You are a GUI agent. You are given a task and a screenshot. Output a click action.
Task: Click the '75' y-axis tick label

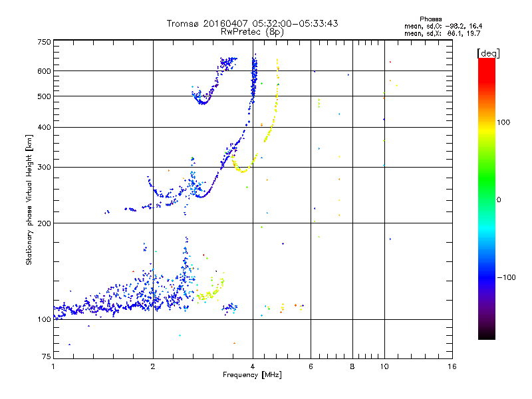pyautogui.click(x=47, y=356)
